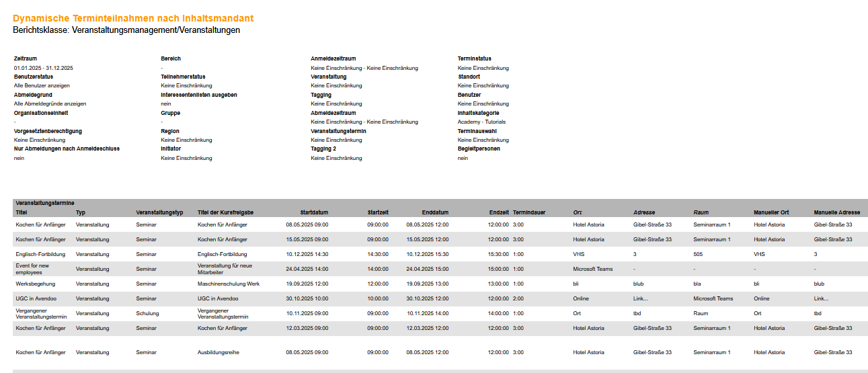Screen dimensions: 868x373
Task: Click the "Manuelle Adresse" column header
Action: click(x=836, y=212)
